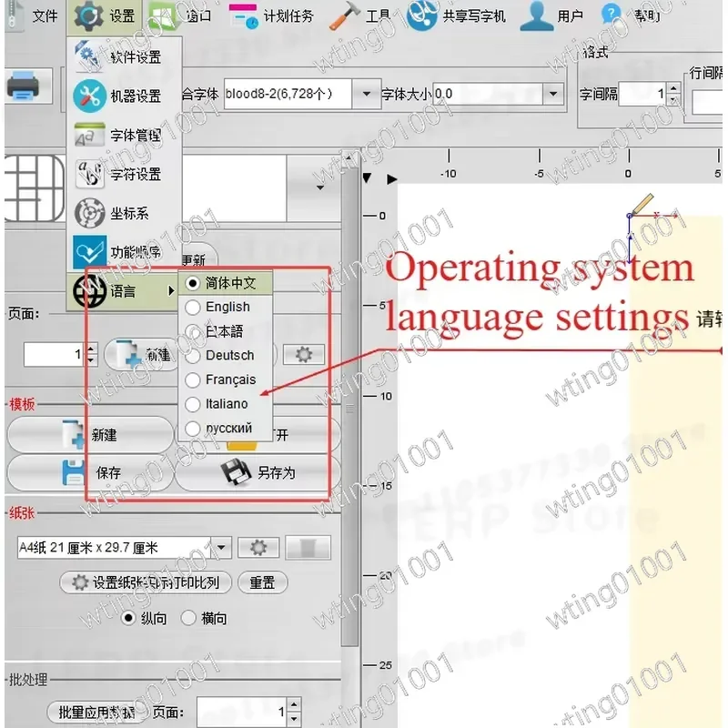Click the printer icon

[x=24, y=86]
